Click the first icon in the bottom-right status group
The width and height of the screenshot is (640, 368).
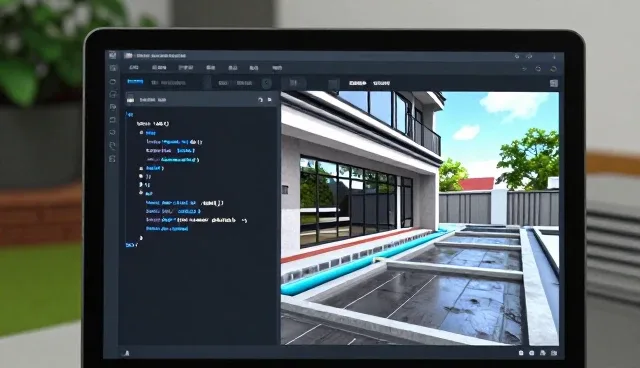521,353
